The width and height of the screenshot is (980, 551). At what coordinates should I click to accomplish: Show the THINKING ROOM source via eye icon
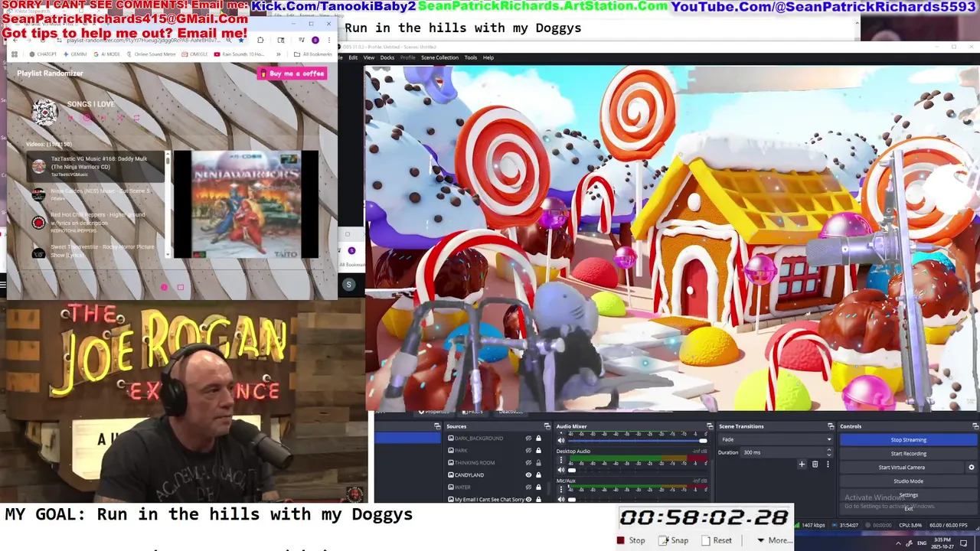pyautogui.click(x=528, y=463)
